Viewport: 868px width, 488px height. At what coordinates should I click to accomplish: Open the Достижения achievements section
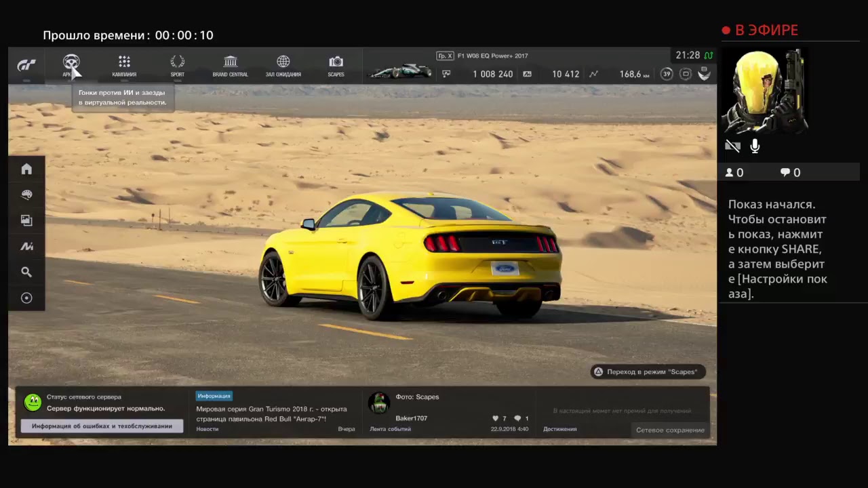pyautogui.click(x=560, y=429)
